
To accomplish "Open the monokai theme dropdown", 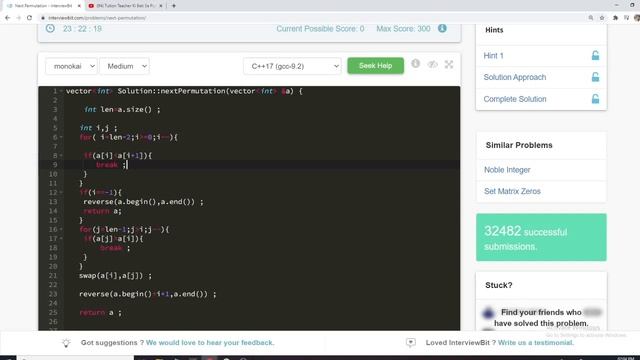I will click(71, 66).
